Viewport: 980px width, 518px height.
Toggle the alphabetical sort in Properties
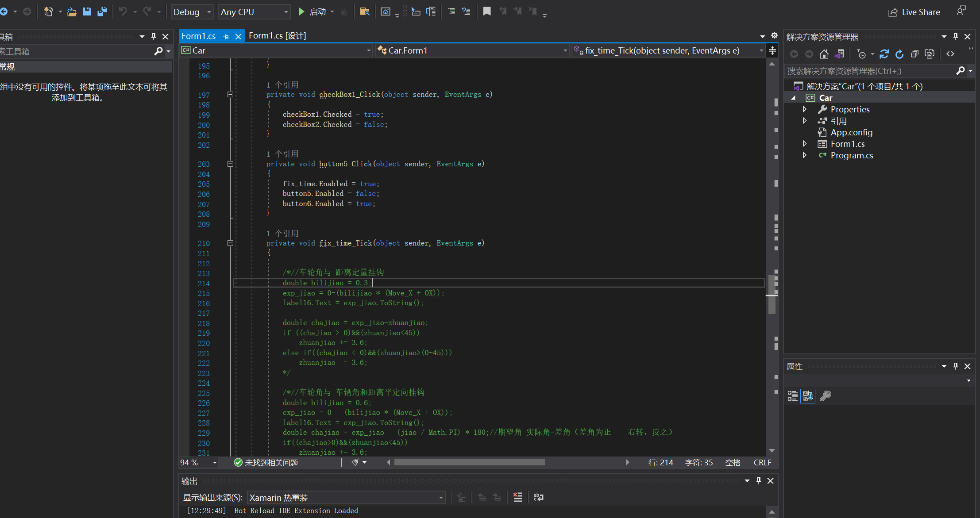[808, 396]
